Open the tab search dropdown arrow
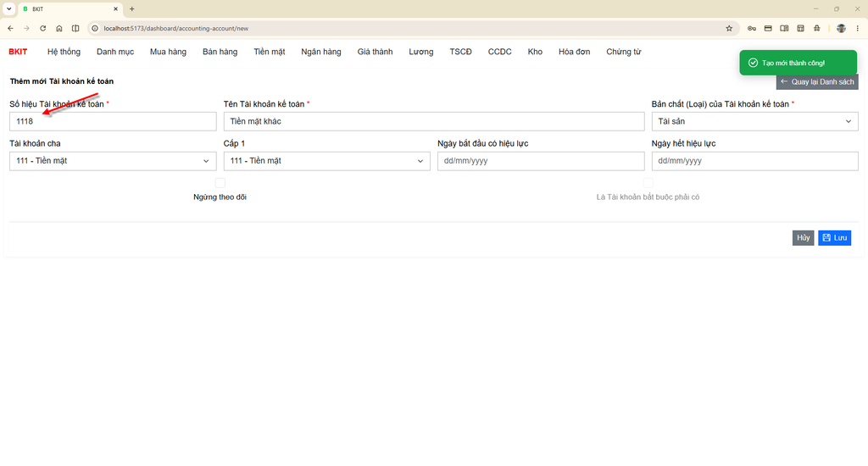 pos(8,8)
